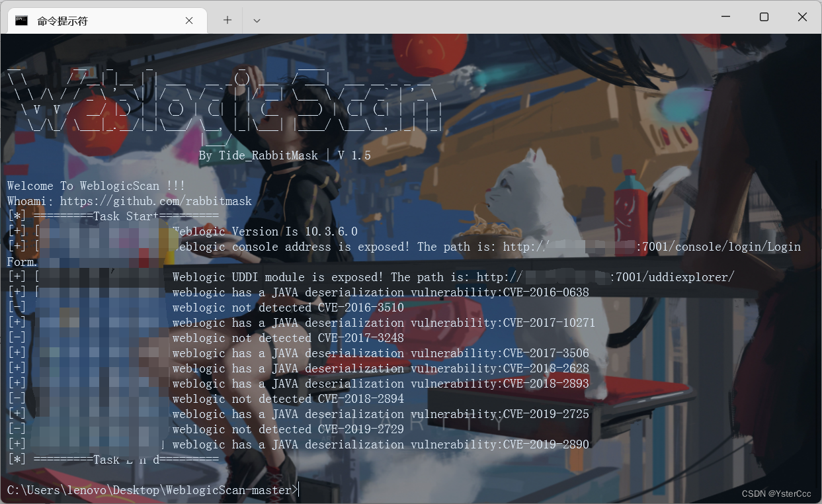Click the uddiexplorer path URL
The width and height of the screenshot is (822, 504).
[605, 277]
